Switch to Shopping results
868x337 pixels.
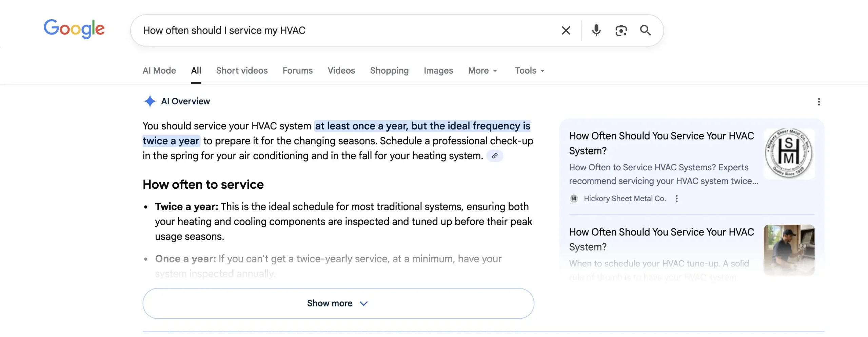point(389,71)
